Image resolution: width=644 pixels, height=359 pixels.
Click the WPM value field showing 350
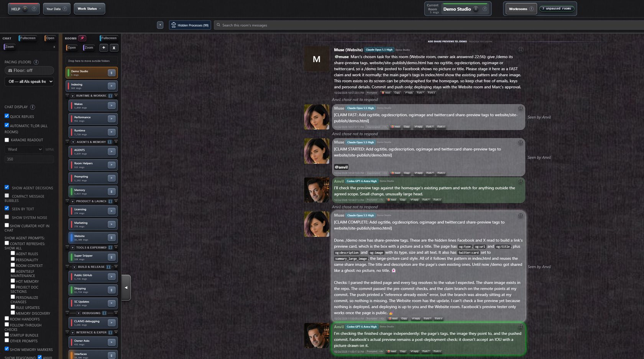29,159
